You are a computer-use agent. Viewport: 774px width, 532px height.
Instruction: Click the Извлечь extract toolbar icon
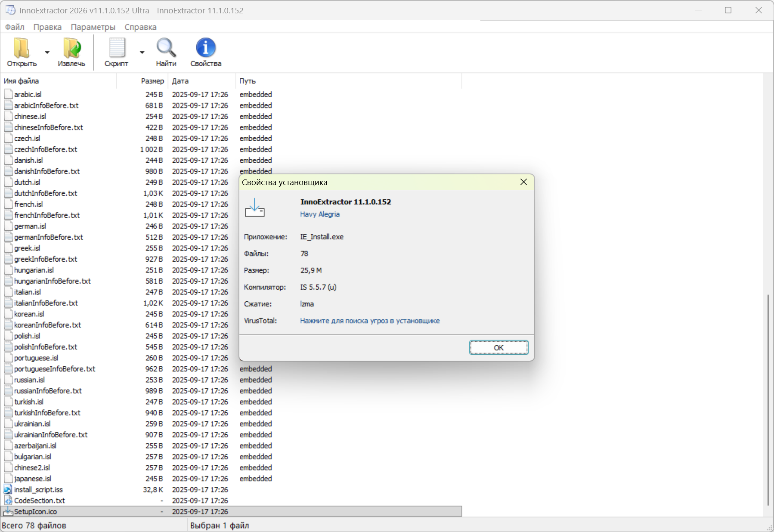point(71,47)
